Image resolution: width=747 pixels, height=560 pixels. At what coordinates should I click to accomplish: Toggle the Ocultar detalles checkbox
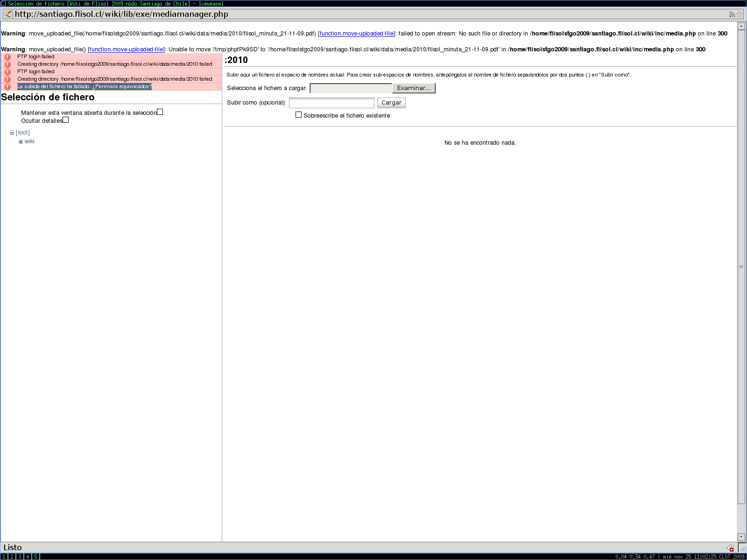66,120
